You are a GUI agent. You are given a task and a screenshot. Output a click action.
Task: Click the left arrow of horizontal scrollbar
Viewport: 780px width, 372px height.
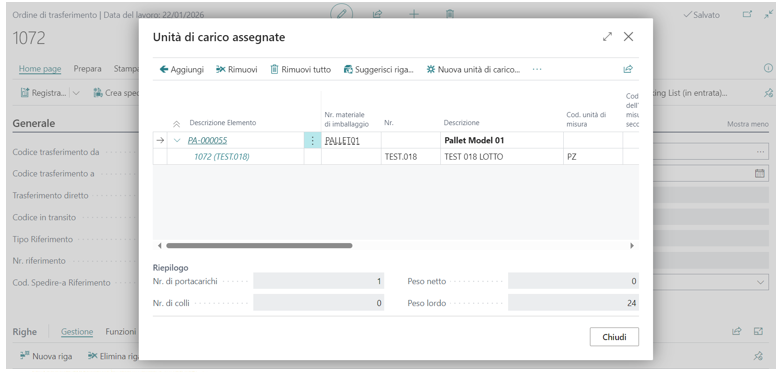coord(160,246)
